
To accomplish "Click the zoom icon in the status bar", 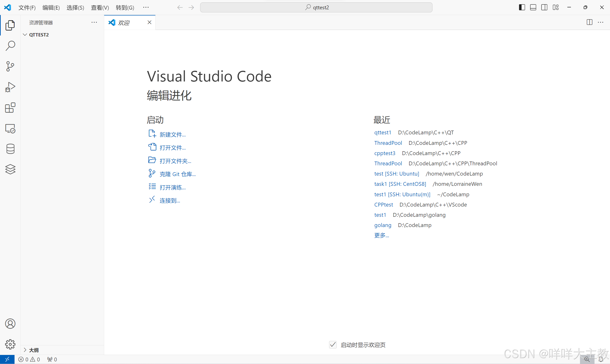I will 587,359.
